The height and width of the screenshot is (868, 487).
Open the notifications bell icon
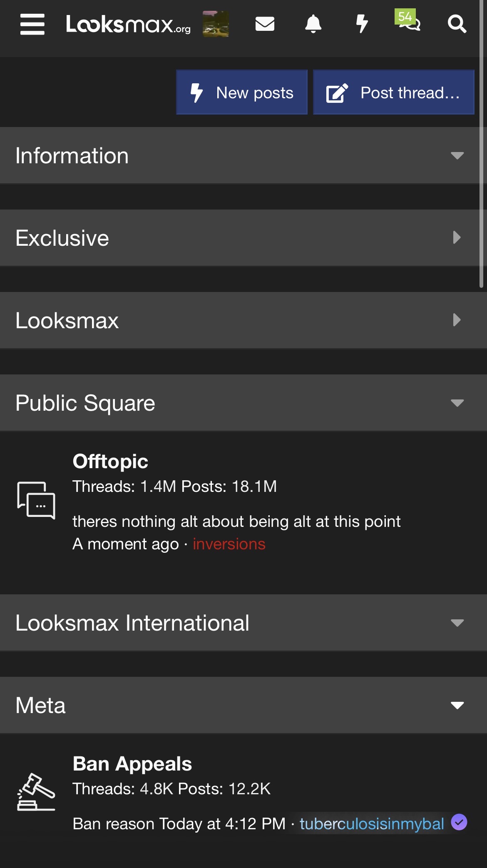[313, 24]
